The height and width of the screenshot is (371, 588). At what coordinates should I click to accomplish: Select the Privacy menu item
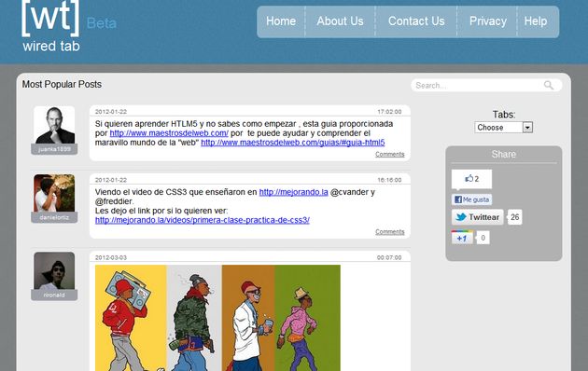point(487,21)
